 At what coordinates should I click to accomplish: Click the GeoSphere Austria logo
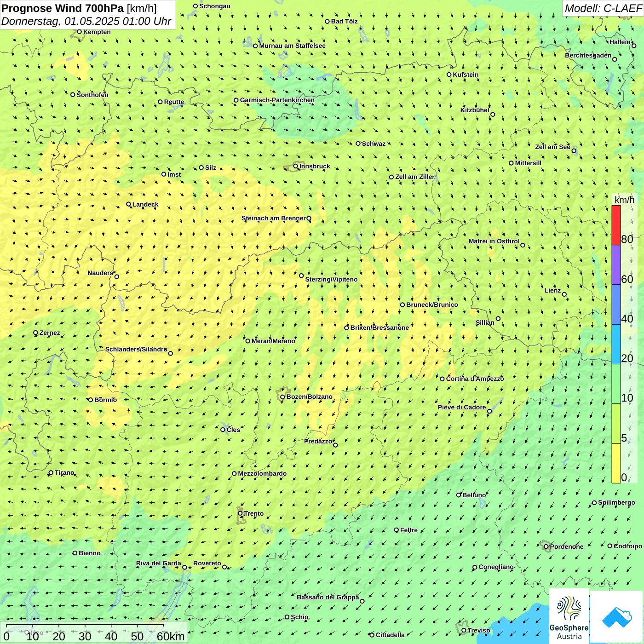coord(569,617)
